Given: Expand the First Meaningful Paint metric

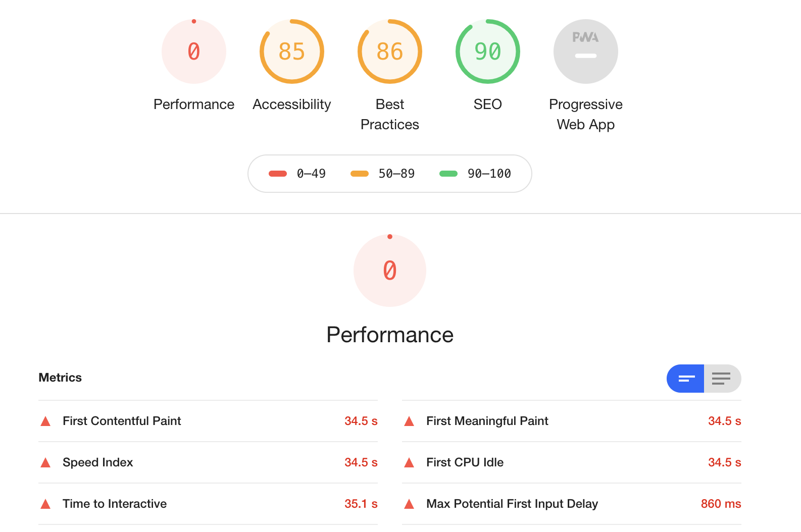Looking at the screenshot, I should (x=487, y=421).
